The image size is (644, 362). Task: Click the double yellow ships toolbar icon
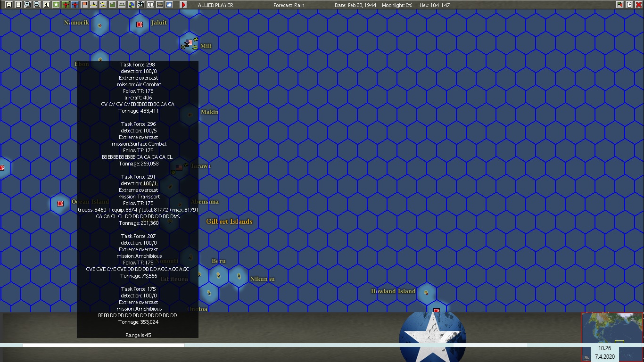pyautogui.click(x=103, y=5)
